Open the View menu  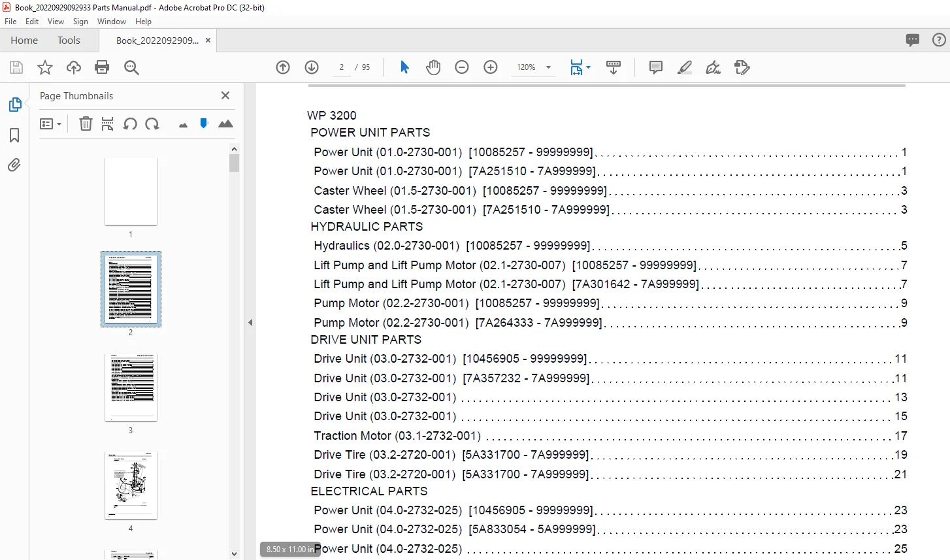coord(56,22)
